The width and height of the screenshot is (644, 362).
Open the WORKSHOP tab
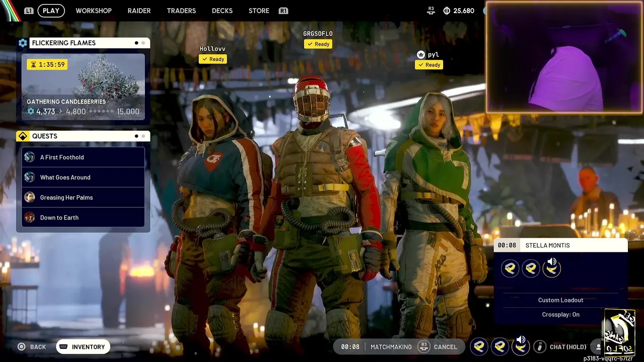pos(94,11)
